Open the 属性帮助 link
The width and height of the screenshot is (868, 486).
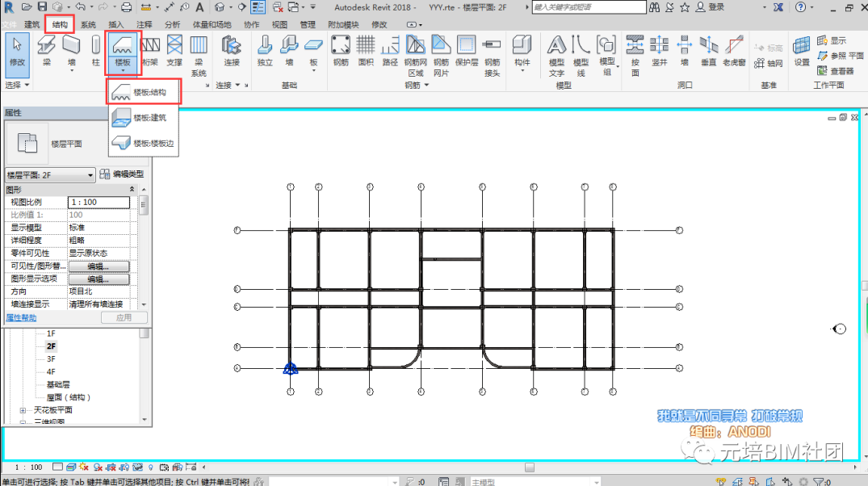coord(21,318)
